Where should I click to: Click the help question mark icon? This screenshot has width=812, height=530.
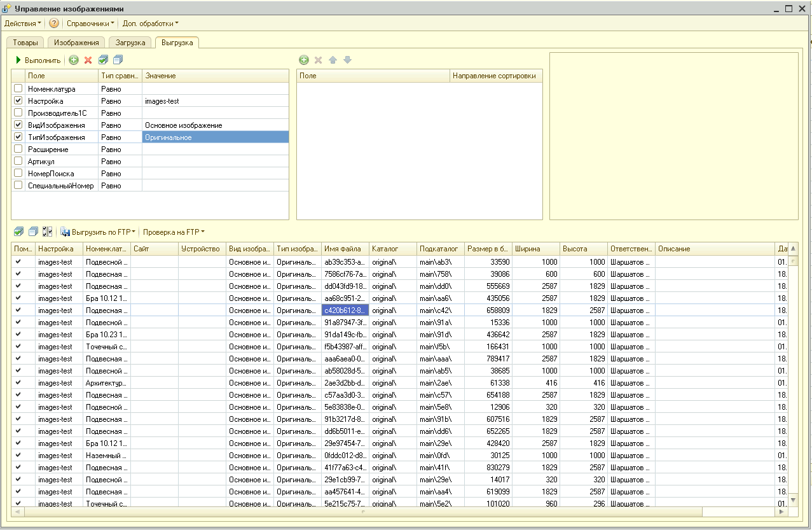coord(54,24)
